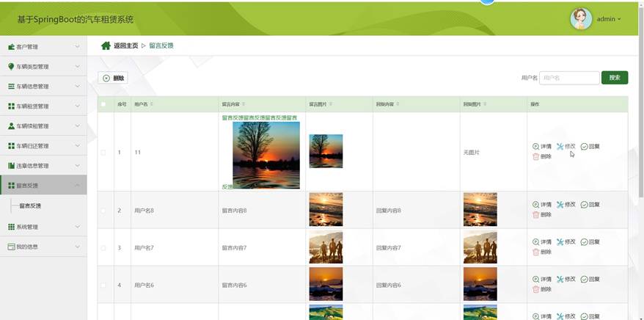
Task: Select 留言反馈 submenu item
Action: point(30,206)
